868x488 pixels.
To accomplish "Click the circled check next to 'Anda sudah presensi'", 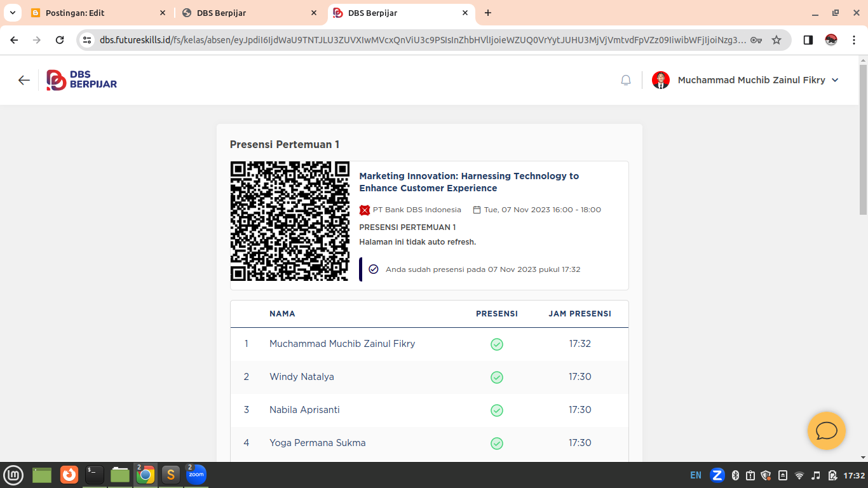I will (x=374, y=269).
